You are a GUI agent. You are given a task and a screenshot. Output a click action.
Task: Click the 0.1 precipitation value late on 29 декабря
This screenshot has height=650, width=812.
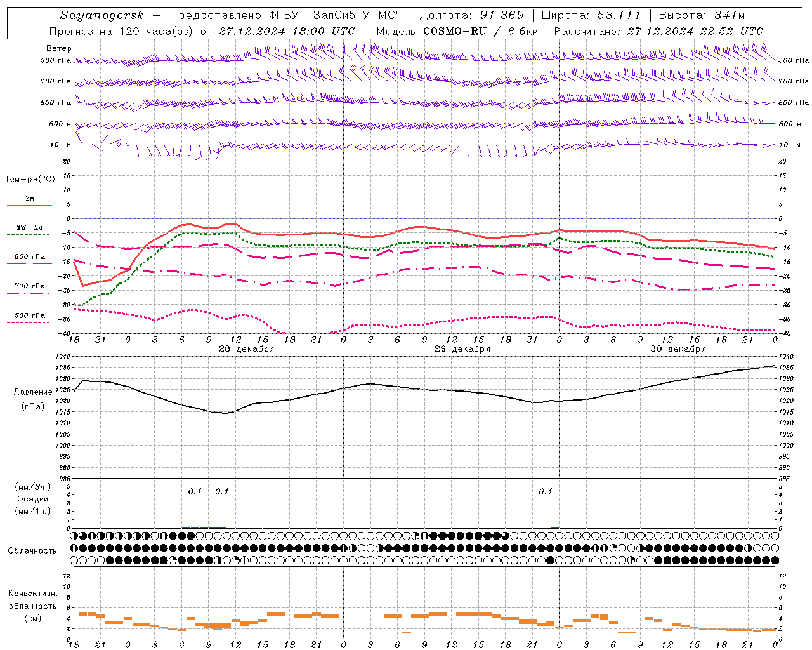(x=546, y=491)
